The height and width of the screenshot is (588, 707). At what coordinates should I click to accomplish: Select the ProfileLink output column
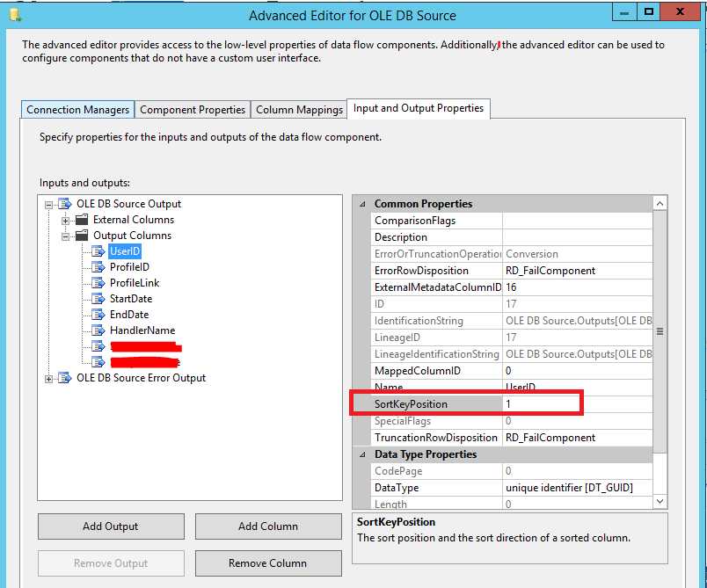[135, 283]
